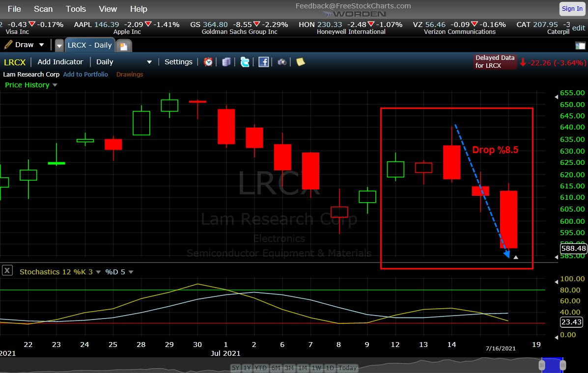Click the Delayed Data for LRCX notice
The width and height of the screenshot is (588, 373).
(x=495, y=61)
